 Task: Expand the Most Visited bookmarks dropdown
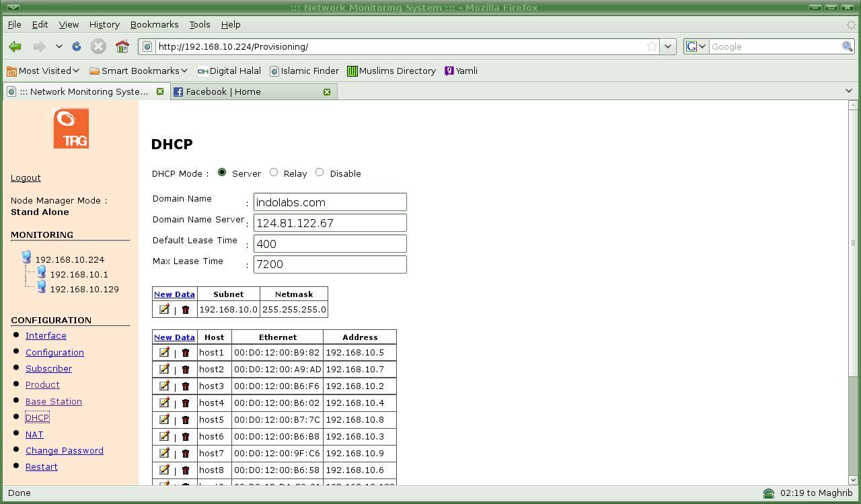[x=43, y=71]
